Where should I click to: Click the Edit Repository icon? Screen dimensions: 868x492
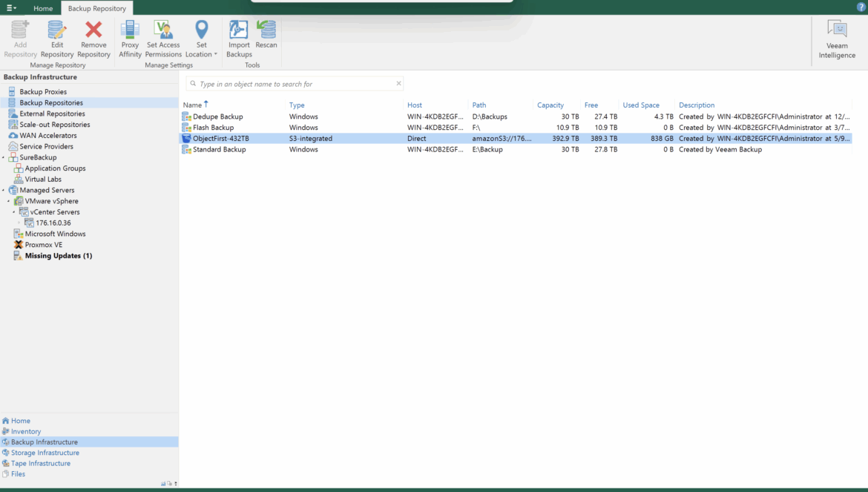pyautogui.click(x=57, y=39)
